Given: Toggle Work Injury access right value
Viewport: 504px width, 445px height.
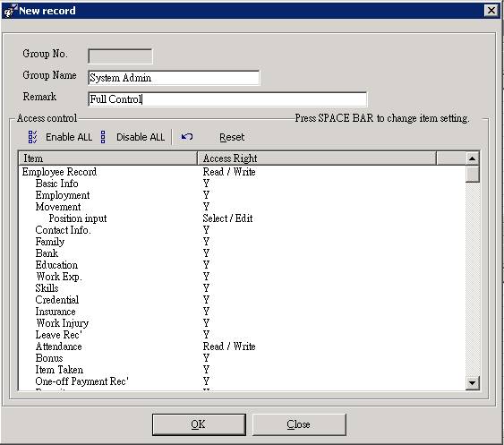Looking at the screenshot, I should click(x=206, y=323).
